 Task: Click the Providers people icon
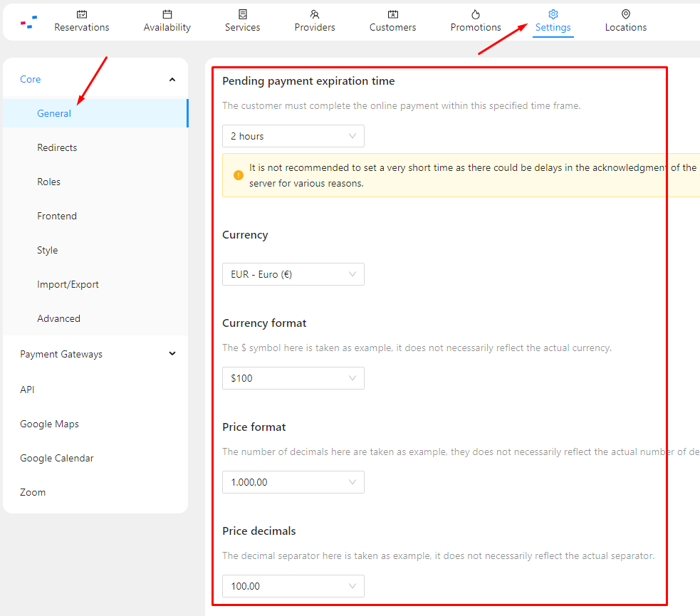[x=314, y=14]
